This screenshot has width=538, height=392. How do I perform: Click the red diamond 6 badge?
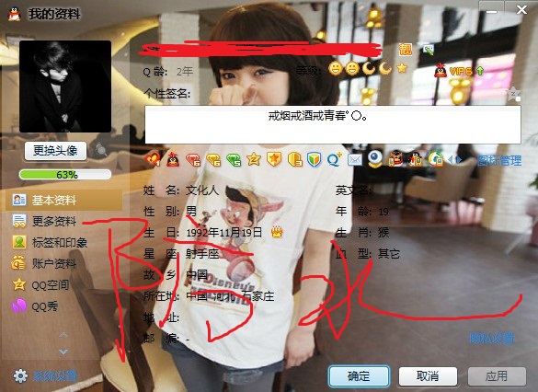(x=193, y=160)
